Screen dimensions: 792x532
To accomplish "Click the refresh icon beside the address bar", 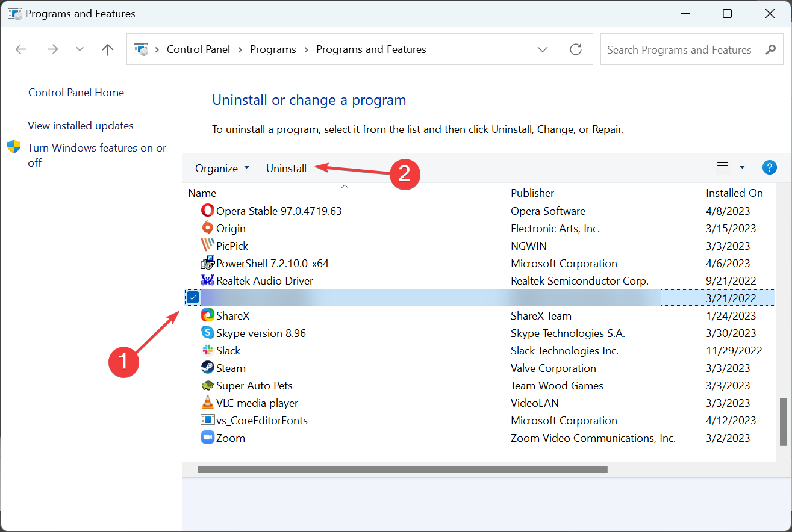I will point(576,49).
